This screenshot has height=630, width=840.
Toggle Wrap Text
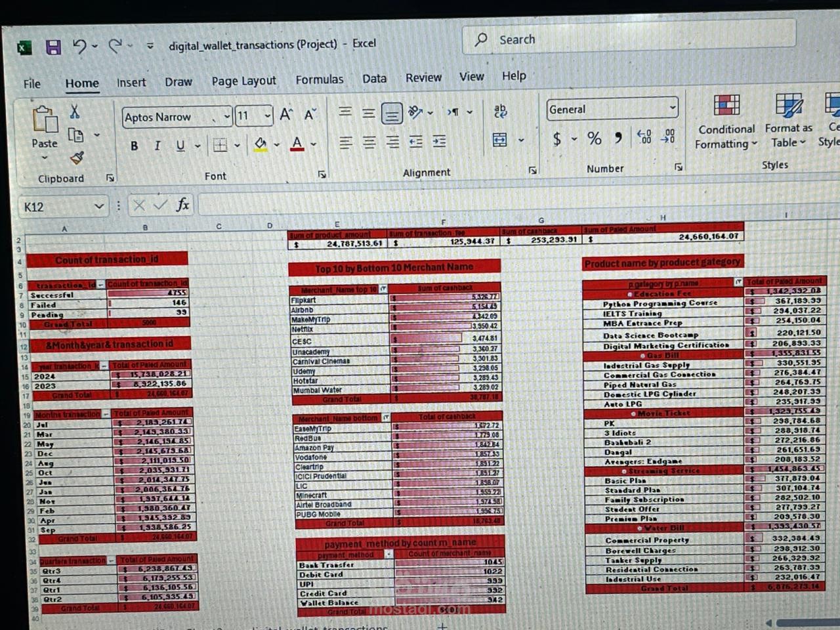pyautogui.click(x=500, y=111)
